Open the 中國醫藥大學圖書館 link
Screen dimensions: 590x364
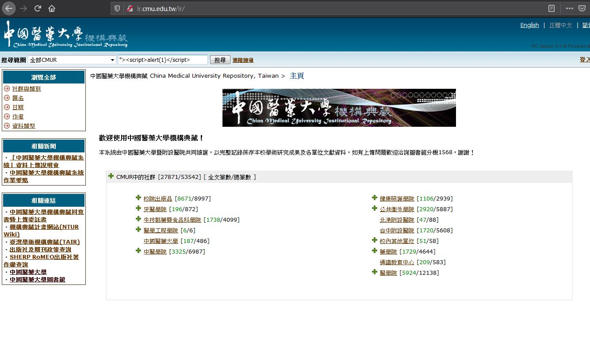(38, 280)
